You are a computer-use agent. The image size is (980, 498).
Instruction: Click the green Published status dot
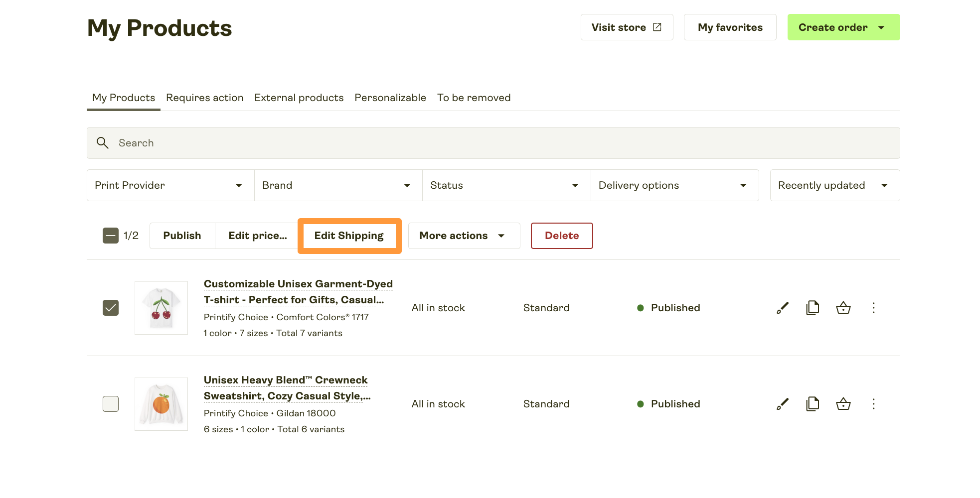pyautogui.click(x=641, y=308)
